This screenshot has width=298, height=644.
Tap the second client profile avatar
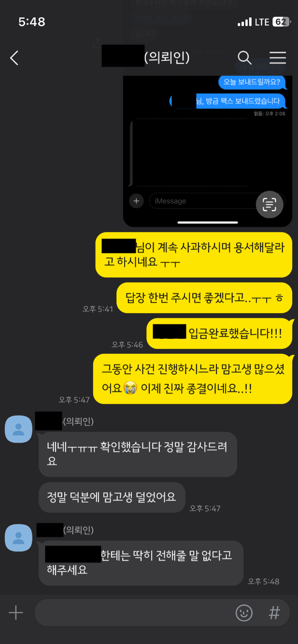(18, 537)
